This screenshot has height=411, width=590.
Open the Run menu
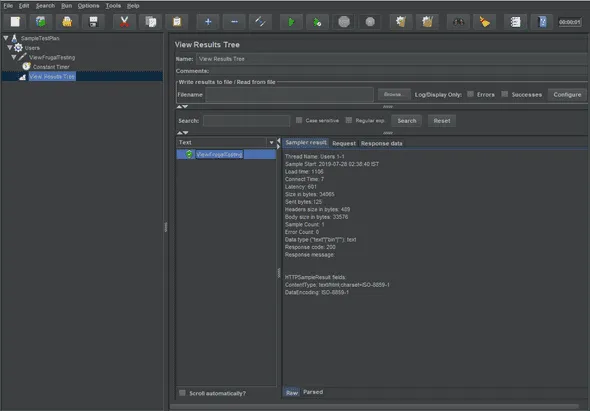coord(67,6)
